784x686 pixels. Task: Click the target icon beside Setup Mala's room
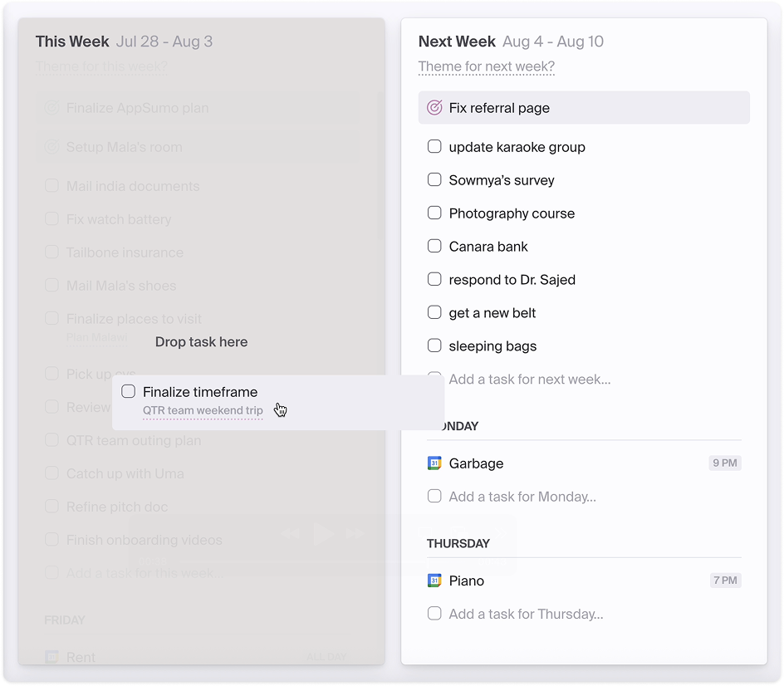tap(51, 147)
